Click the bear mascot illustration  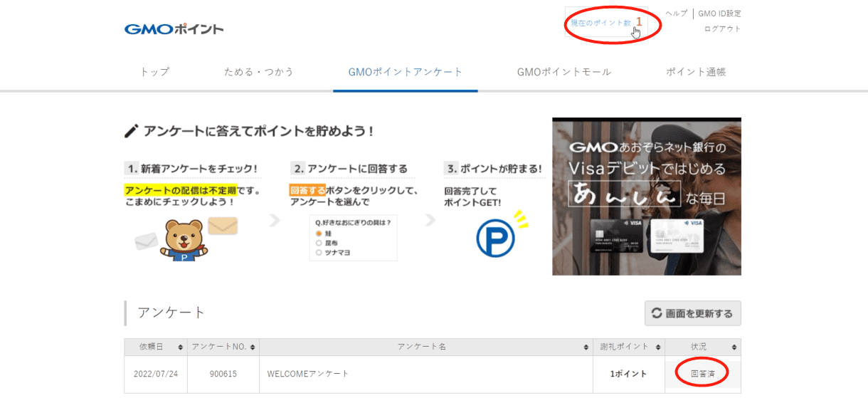(184, 240)
